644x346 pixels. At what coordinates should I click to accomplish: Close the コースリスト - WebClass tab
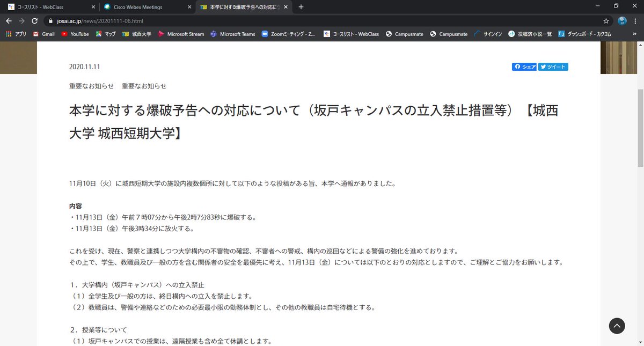point(92,7)
